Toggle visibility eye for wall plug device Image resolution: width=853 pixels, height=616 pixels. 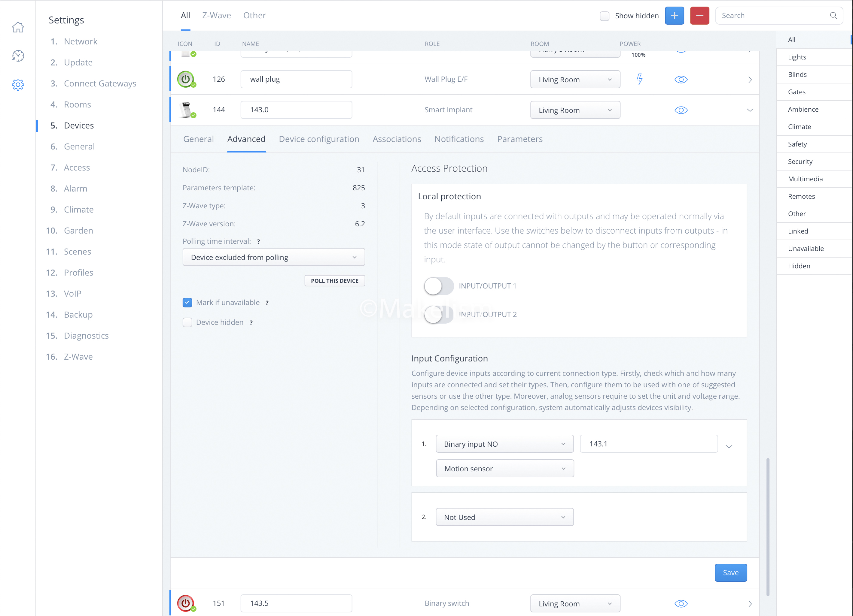pos(681,79)
